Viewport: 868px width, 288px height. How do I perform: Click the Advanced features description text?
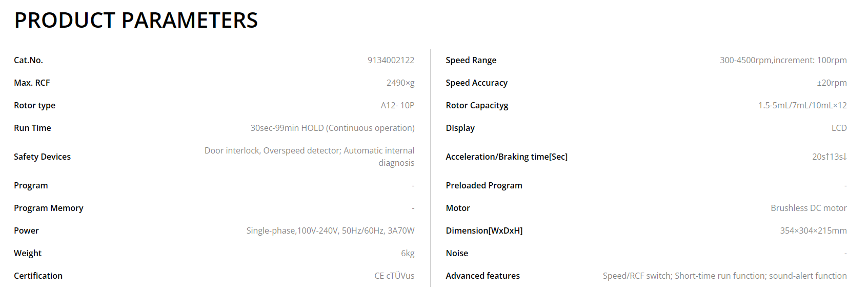pos(724,276)
